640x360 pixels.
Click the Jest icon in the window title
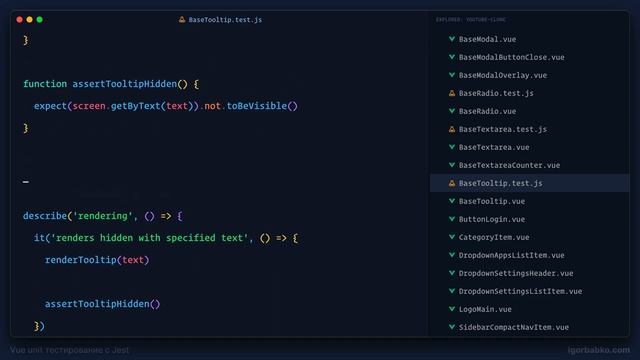pyautogui.click(x=182, y=19)
